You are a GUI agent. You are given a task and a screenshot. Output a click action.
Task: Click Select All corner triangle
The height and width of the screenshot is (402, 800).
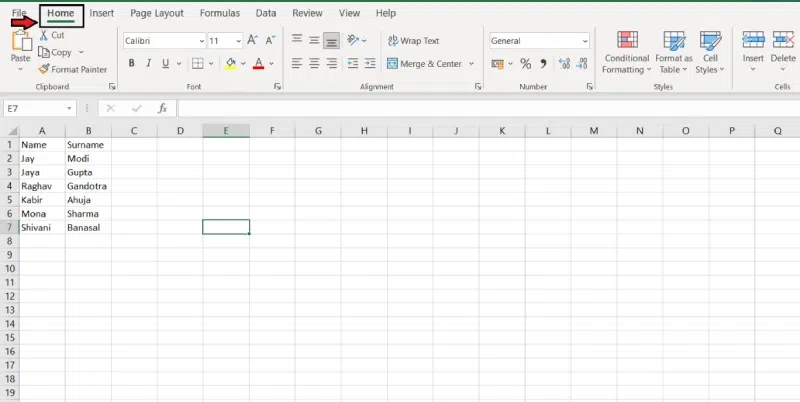point(12,131)
